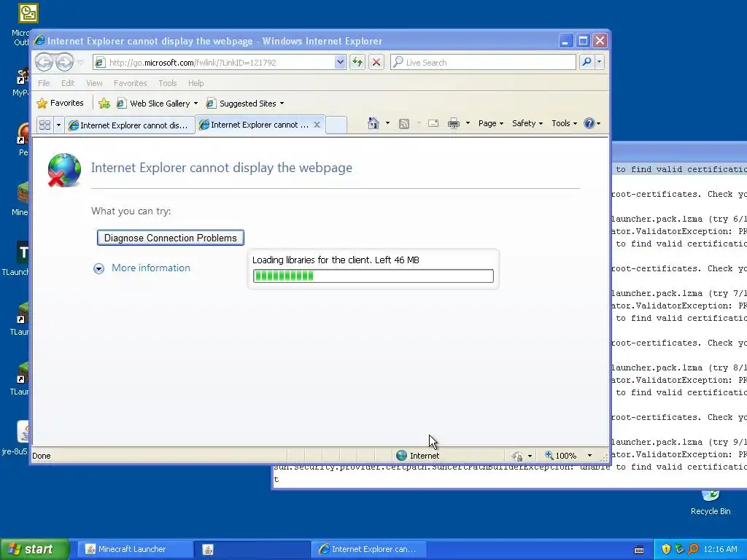Click the 12:16 AM system clock
The width and height of the screenshot is (747, 560).
coord(720,549)
